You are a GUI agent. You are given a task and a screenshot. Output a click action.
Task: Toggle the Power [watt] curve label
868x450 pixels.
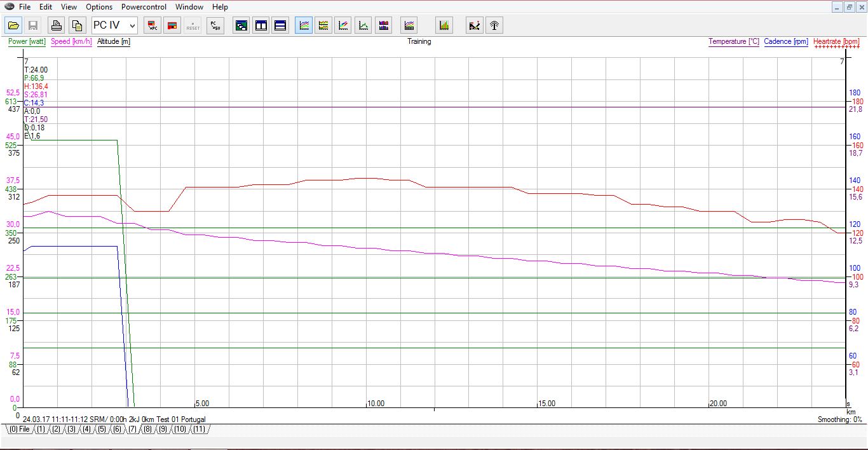tap(27, 42)
